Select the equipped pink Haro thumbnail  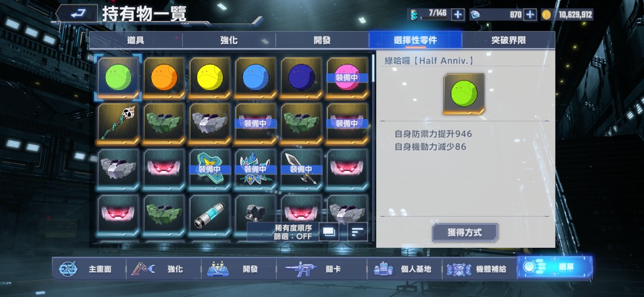(x=347, y=78)
